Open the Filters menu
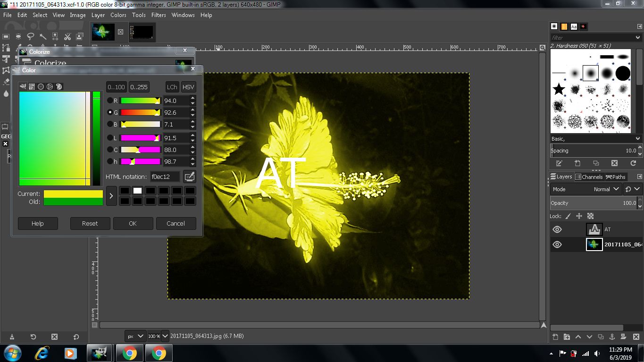The height and width of the screenshot is (362, 644). click(159, 15)
